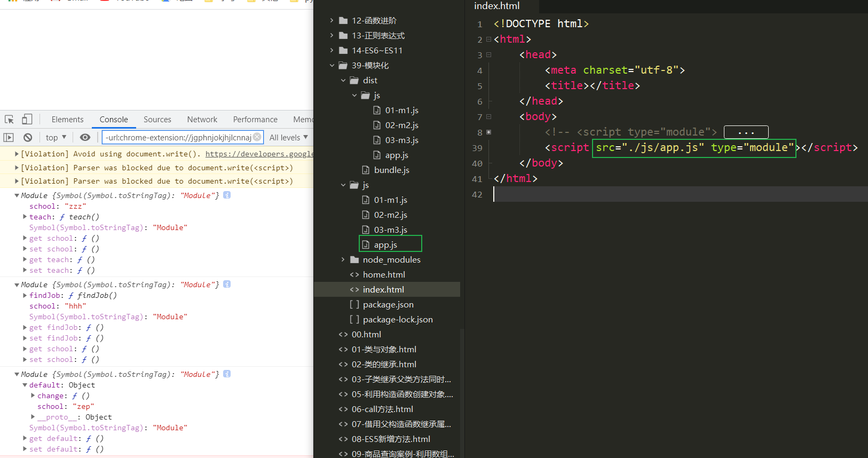
Task: Click info icon next to first Module
Action: point(227,195)
